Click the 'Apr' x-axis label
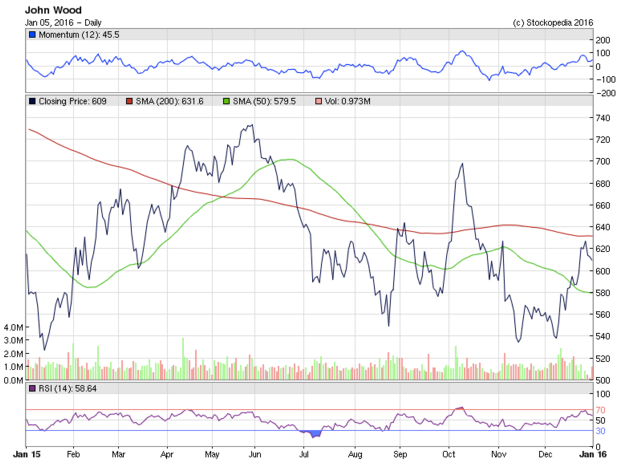Screen dimensions: 620x469 click(x=167, y=455)
